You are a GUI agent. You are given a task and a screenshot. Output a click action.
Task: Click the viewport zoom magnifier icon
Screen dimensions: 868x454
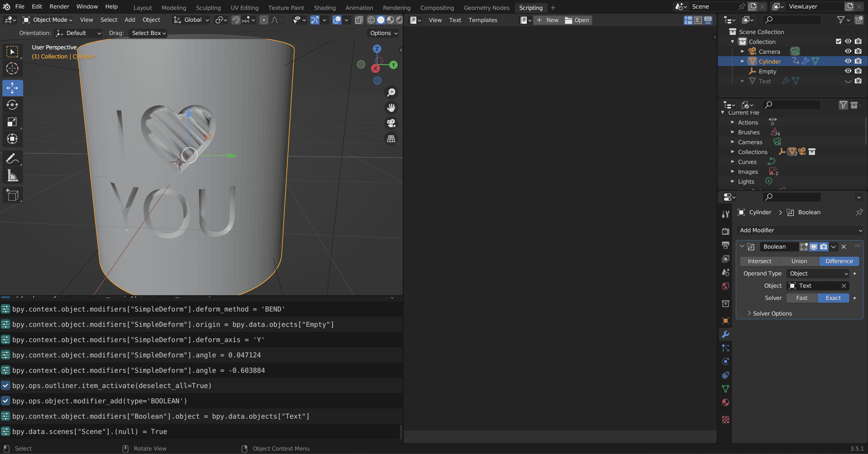coord(392,92)
